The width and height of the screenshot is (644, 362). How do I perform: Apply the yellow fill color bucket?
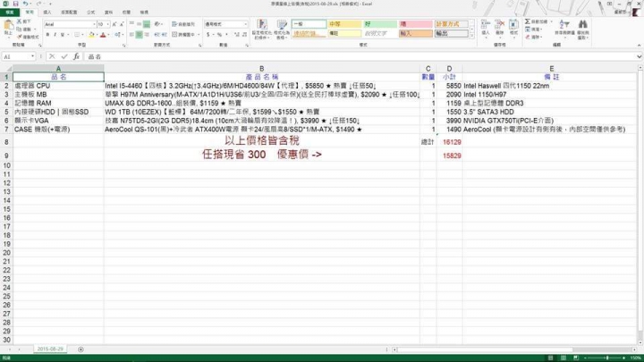(91, 35)
